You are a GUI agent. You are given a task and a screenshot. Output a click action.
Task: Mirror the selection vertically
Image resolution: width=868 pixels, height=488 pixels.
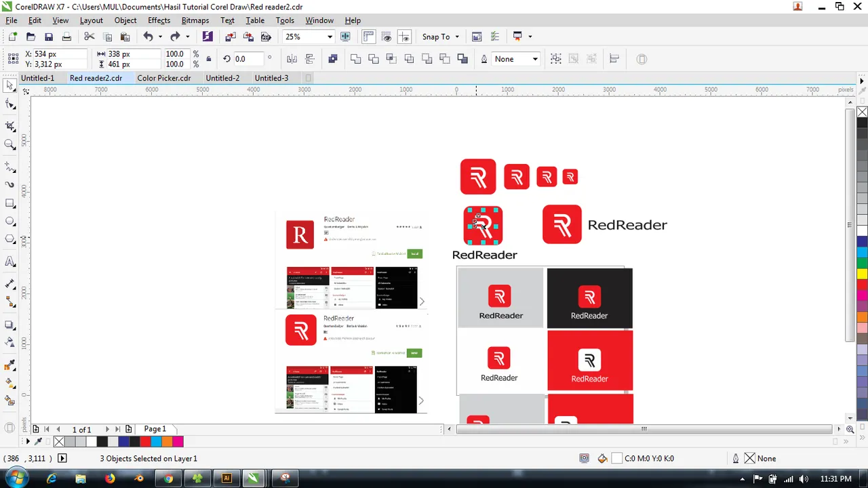click(310, 59)
